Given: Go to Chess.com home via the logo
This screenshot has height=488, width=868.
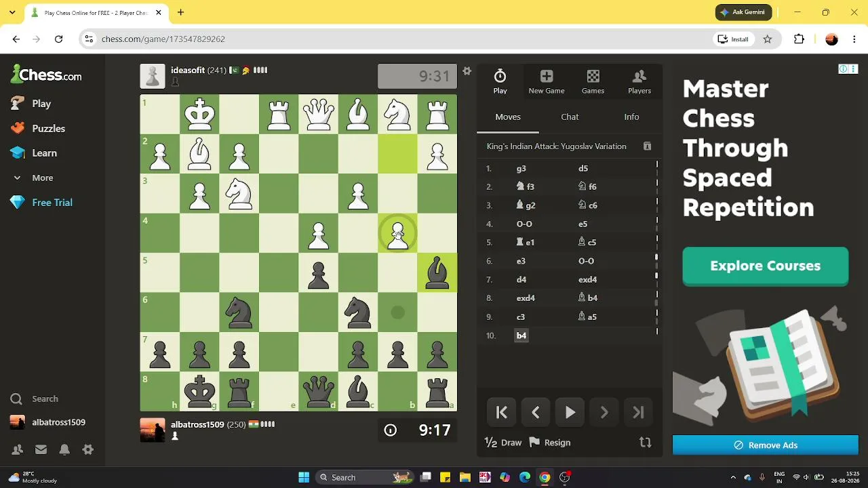Looking at the screenshot, I should pyautogui.click(x=46, y=74).
